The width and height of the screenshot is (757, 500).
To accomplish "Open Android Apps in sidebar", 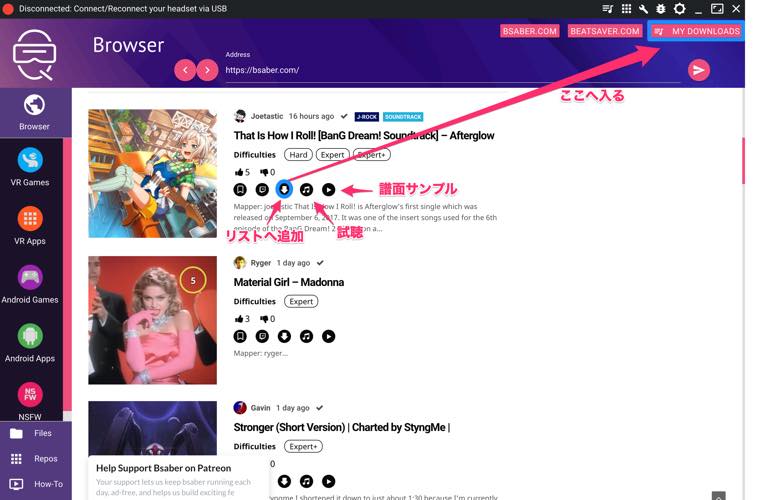I will (30, 344).
